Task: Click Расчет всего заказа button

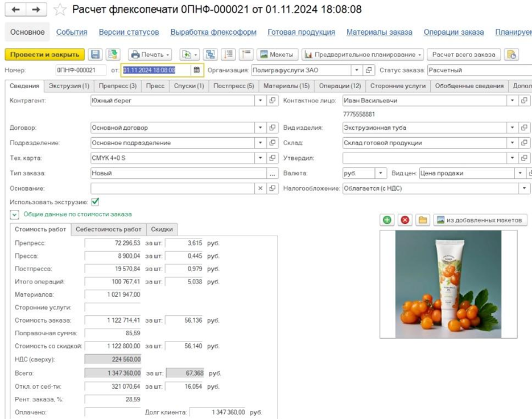Action: [x=463, y=55]
